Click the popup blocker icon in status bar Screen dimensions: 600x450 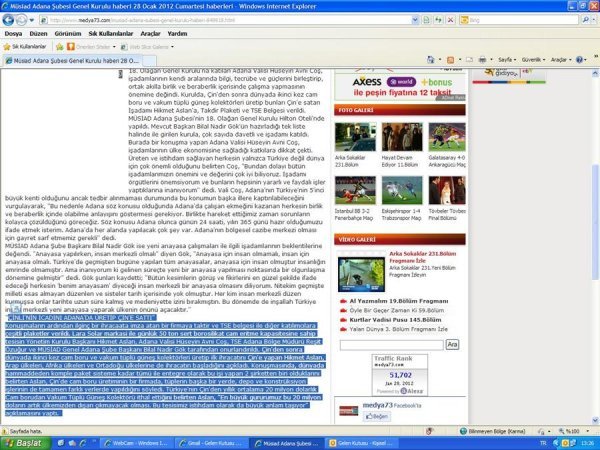click(429, 431)
